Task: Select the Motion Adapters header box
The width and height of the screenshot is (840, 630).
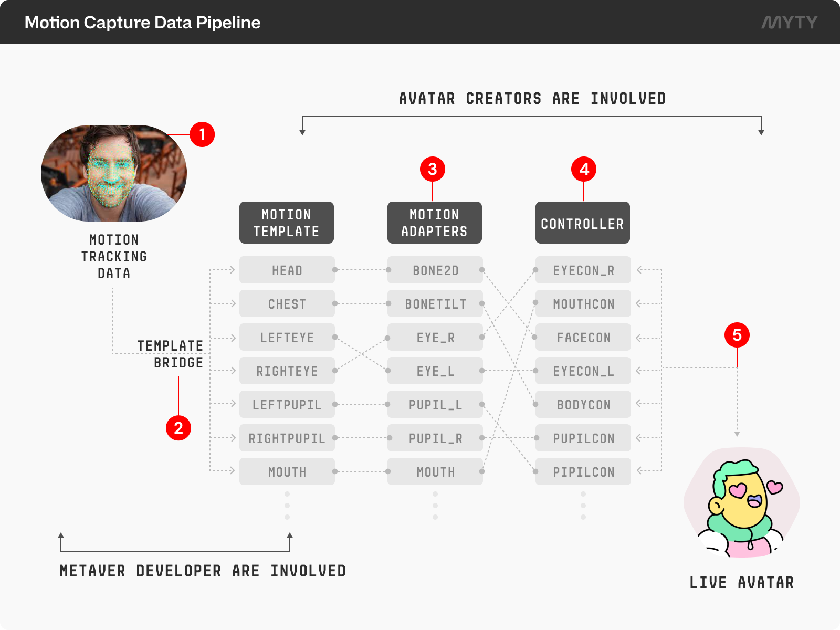Action: click(x=435, y=223)
